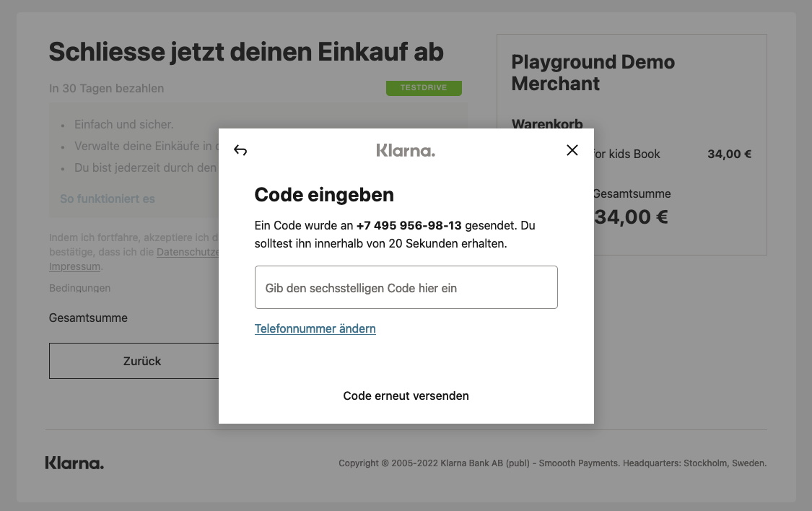Click the 'Einfach und sicher.' bullet
The image size is (812, 511).
click(x=123, y=125)
